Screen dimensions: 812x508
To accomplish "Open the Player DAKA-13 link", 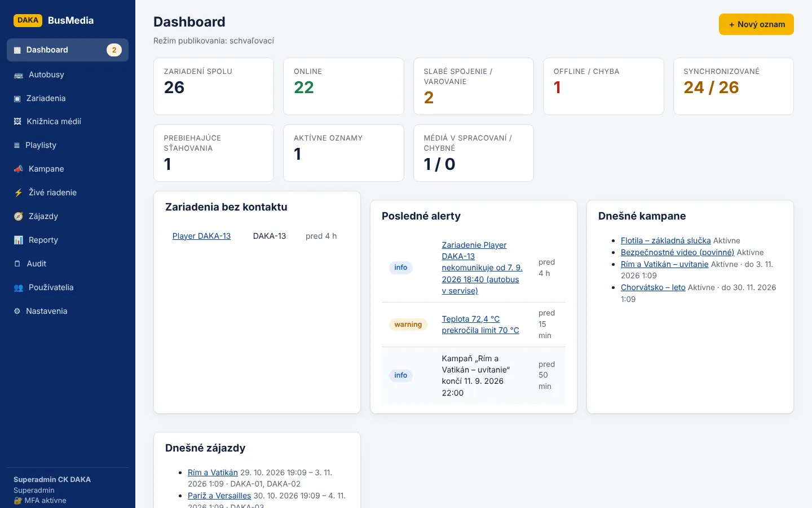I will click(x=201, y=236).
